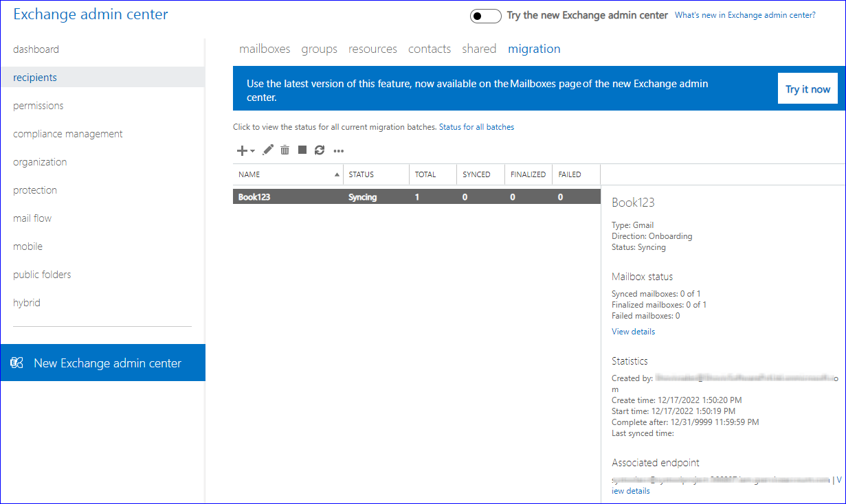Click the TOTAL column header
This screenshot has width=846, height=504.
coord(433,174)
